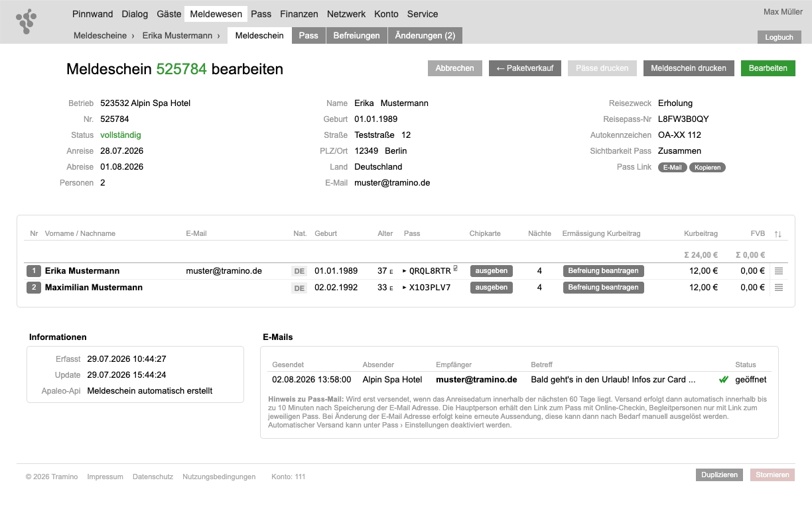Click the small check icon beside pass QRQL8RTR
This screenshot has height=509, width=812.
point(456,268)
